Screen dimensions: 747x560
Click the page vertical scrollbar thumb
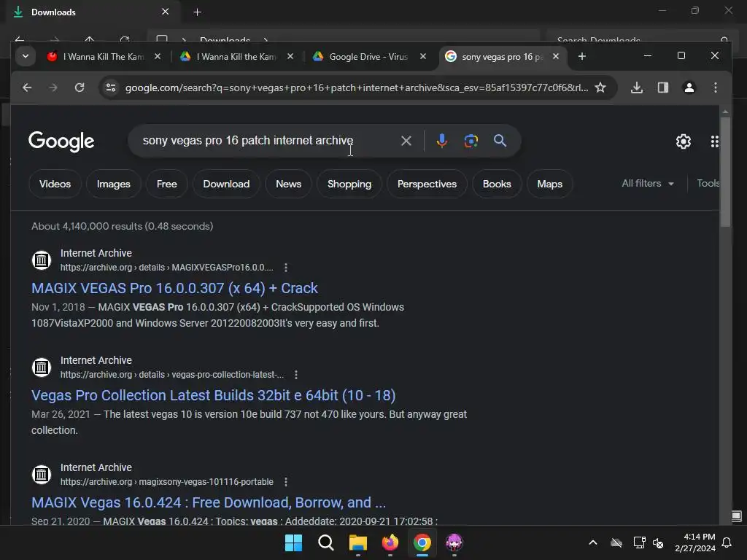click(x=725, y=171)
